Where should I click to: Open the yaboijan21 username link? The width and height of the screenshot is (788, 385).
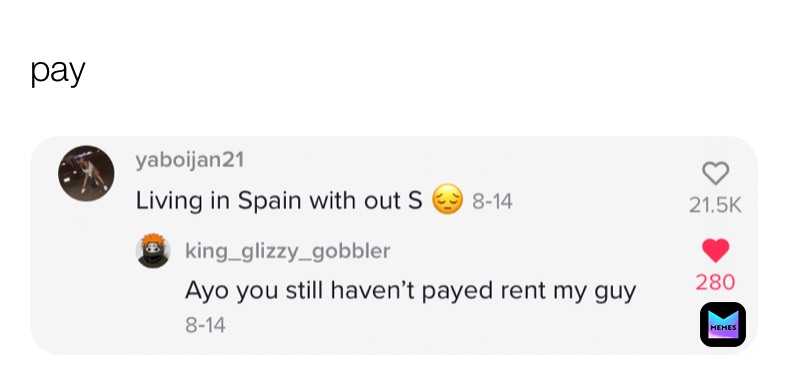tap(189, 160)
